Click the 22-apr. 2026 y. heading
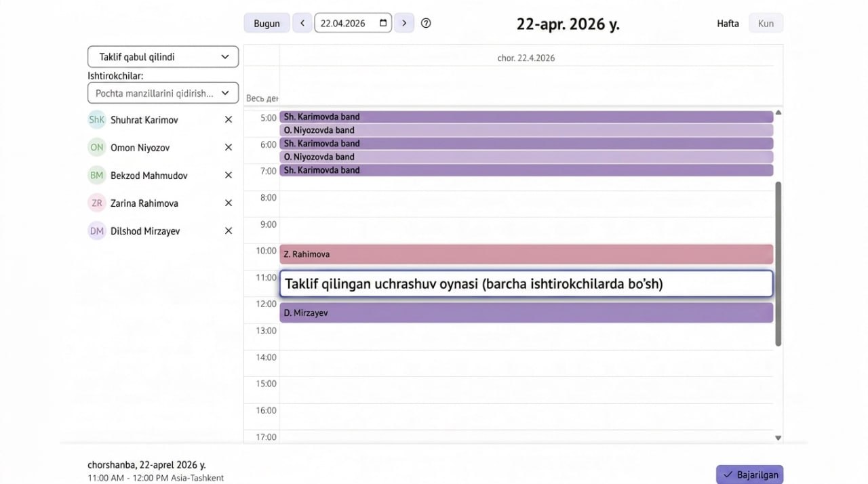868x484 pixels. 568,24
